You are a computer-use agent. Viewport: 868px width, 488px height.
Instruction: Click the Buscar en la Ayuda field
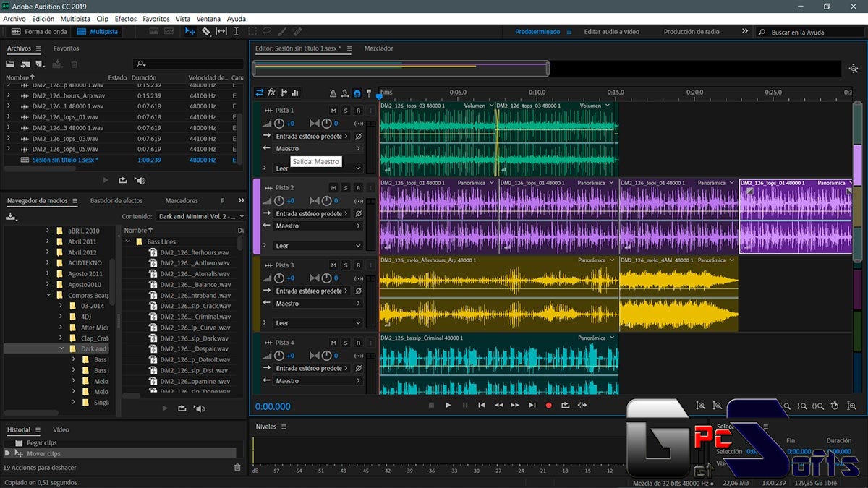tap(809, 33)
